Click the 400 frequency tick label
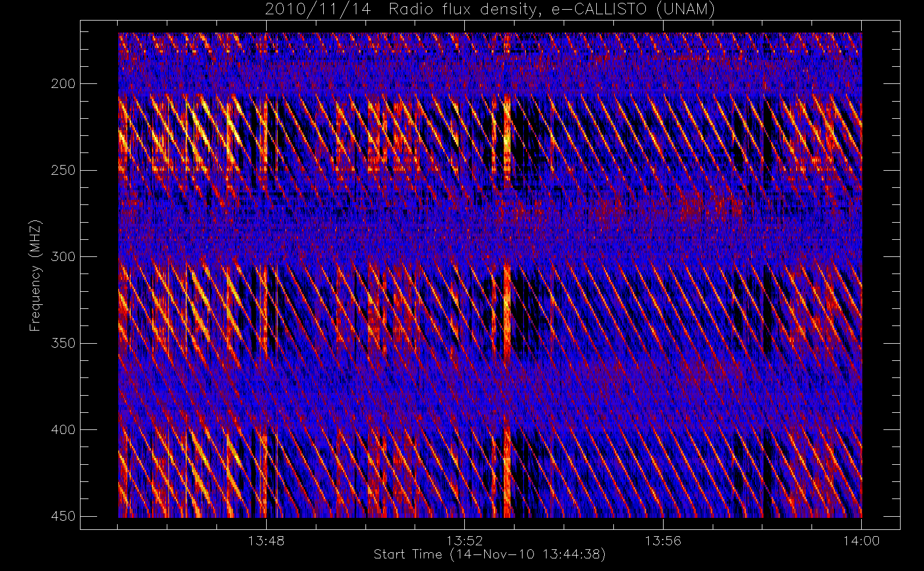The image size is (924, 571). click(63, 429)
